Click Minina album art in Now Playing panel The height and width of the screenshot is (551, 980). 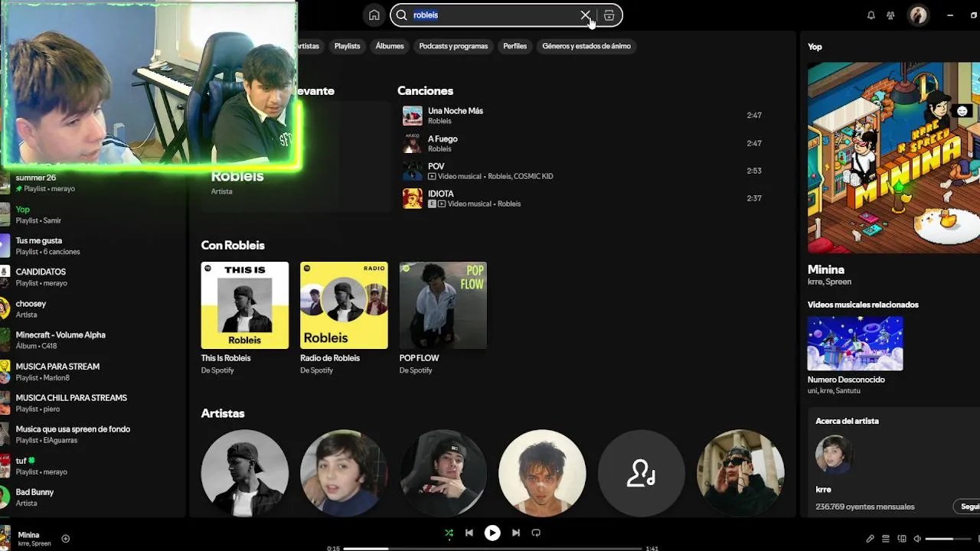893,158
